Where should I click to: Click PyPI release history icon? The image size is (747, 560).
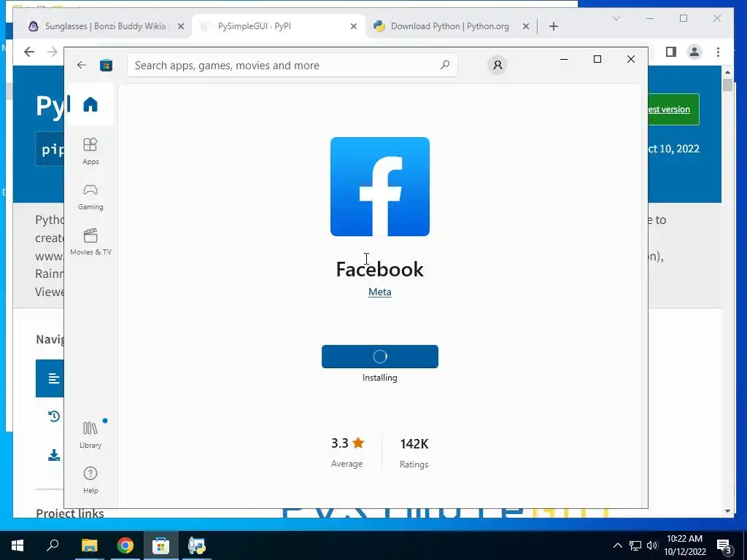[54, 416]
